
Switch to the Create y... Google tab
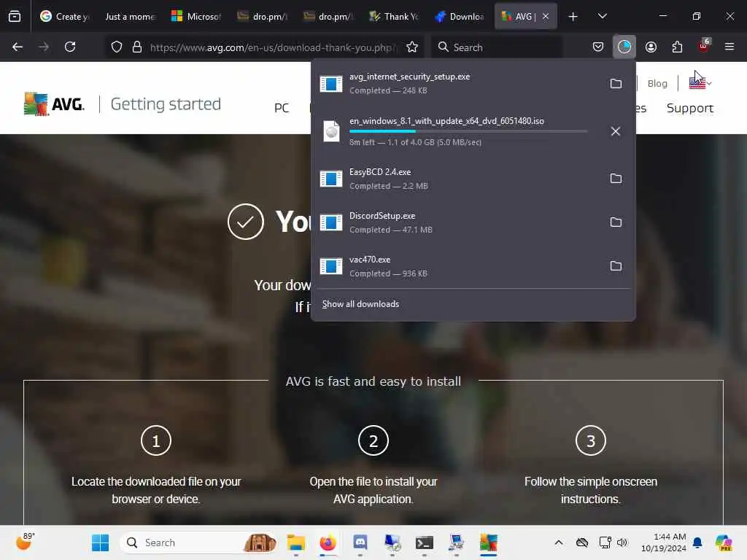[x=64, y=16]
